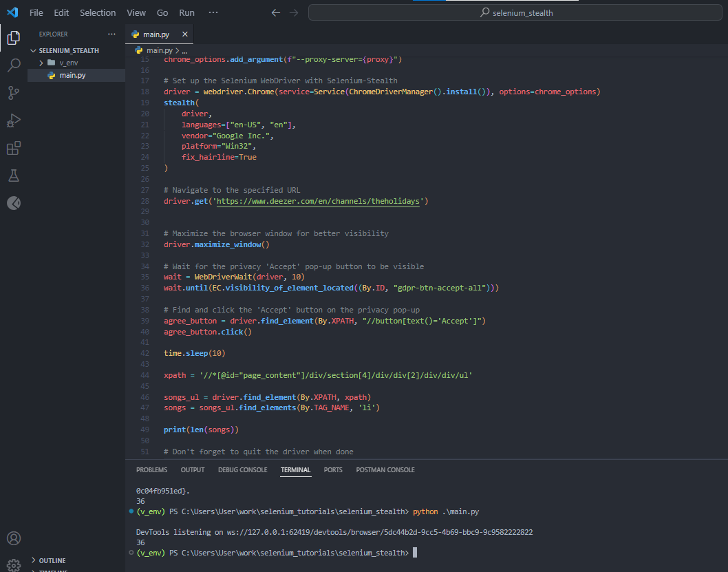
Task: Open the Search view icon
Action: click(x=14, y=65)
